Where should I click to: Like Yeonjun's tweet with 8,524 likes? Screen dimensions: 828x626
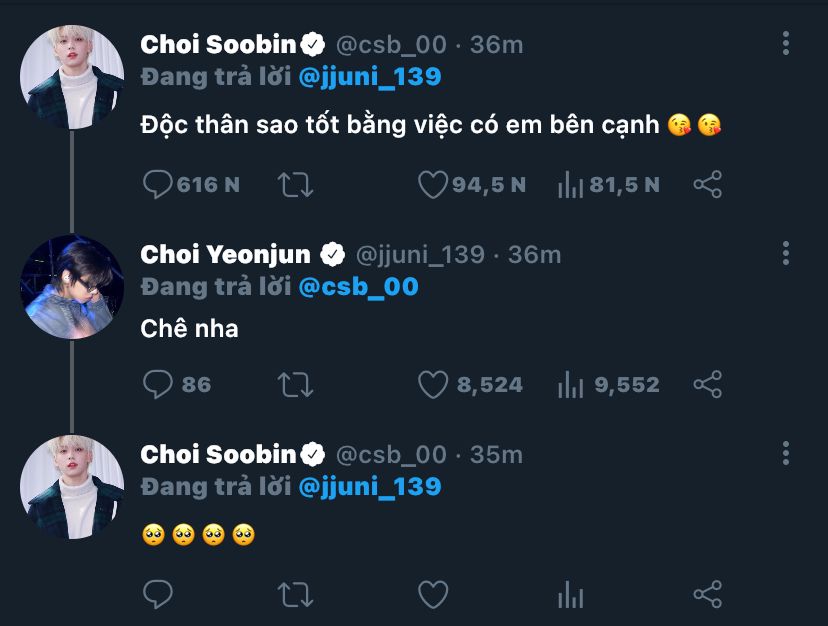pos(432,384)
